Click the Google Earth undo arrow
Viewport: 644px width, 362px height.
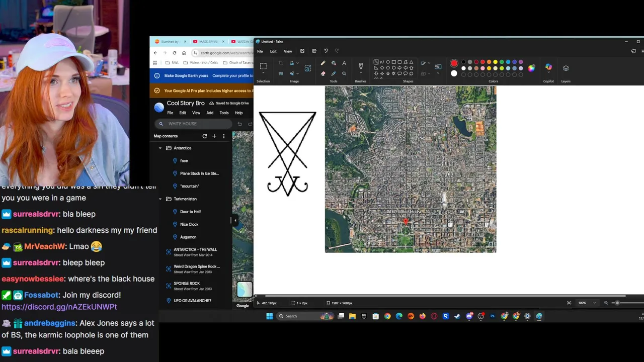click(x=240, y=124)
